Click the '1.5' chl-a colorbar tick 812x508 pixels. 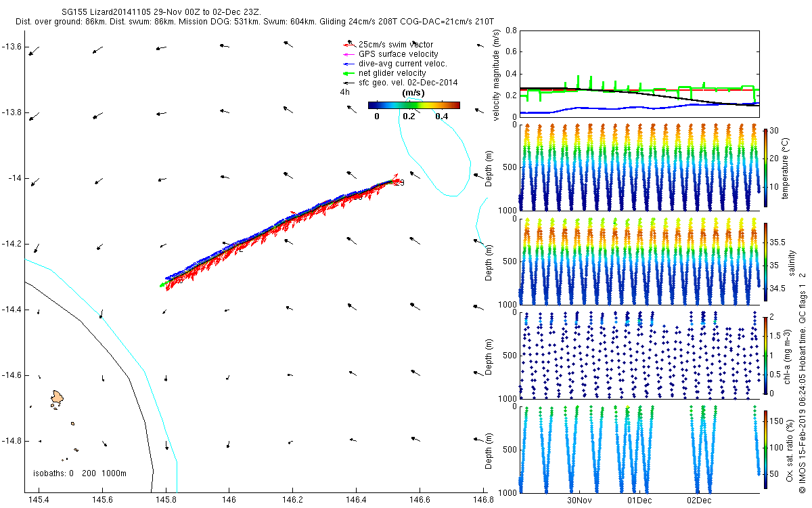(775, 335)
